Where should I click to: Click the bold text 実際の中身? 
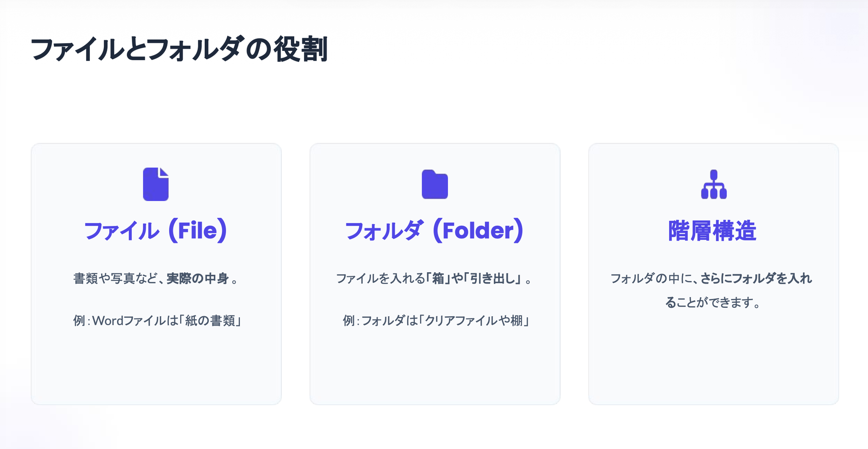pos(198,279)
